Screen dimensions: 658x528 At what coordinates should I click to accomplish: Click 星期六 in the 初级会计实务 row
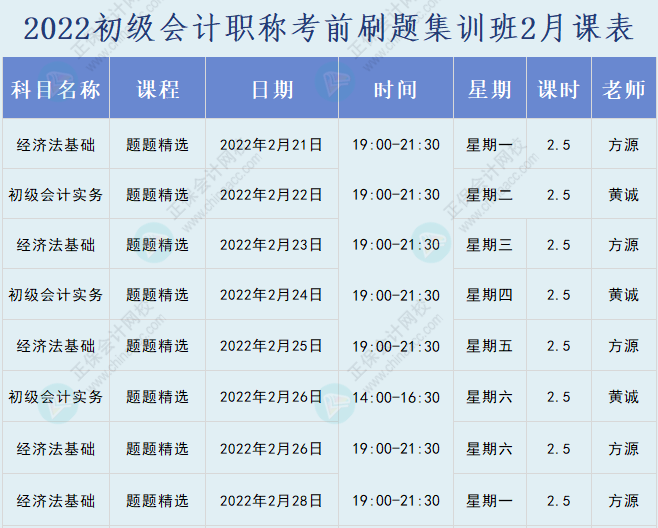point(489,397)
